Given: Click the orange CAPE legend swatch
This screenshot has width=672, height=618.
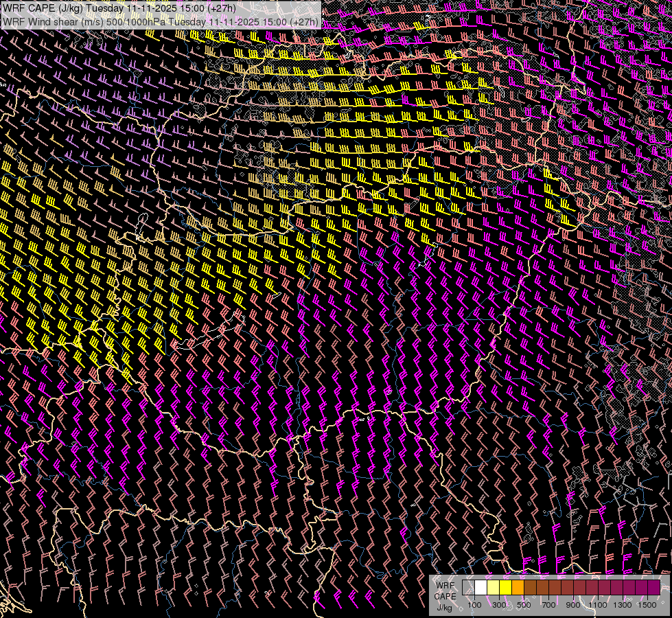Looking at the screenshot, I should [518, 587].
